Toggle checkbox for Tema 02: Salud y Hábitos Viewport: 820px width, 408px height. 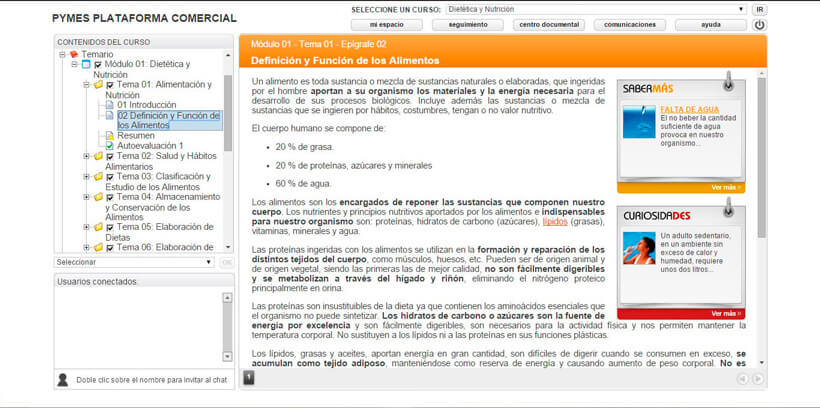click(110, 156)
